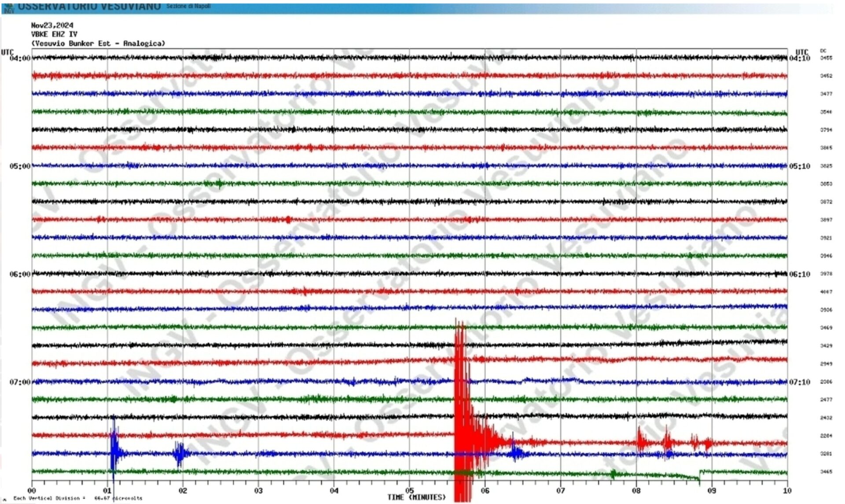Click the 06 minute tick label

point(485,490)
